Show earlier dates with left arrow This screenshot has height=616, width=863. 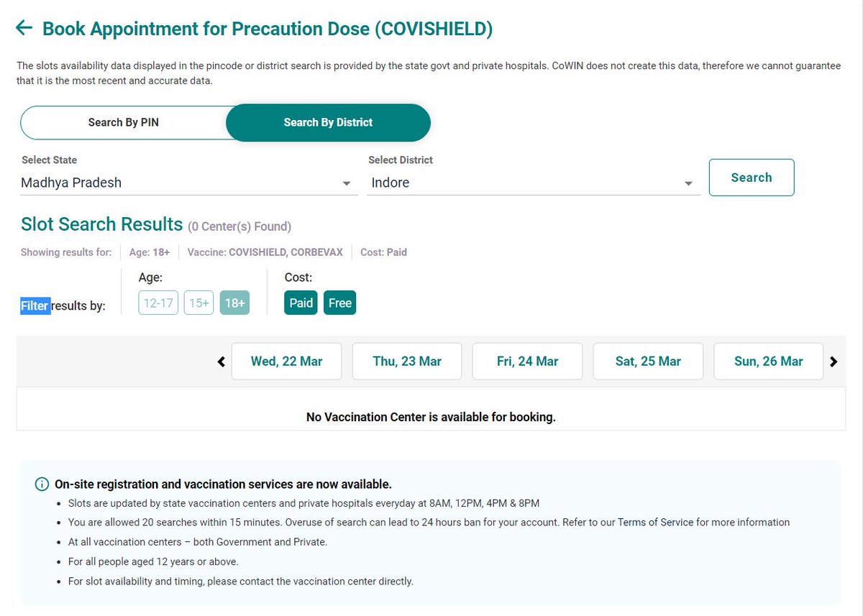pyautogui.click(x=222, y=362)
